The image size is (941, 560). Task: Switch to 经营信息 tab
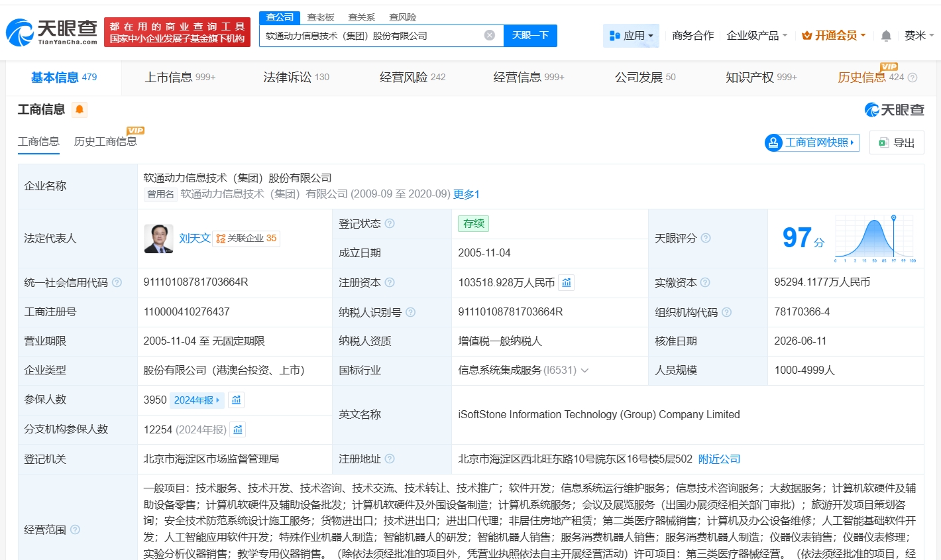(x=529, y=78)
